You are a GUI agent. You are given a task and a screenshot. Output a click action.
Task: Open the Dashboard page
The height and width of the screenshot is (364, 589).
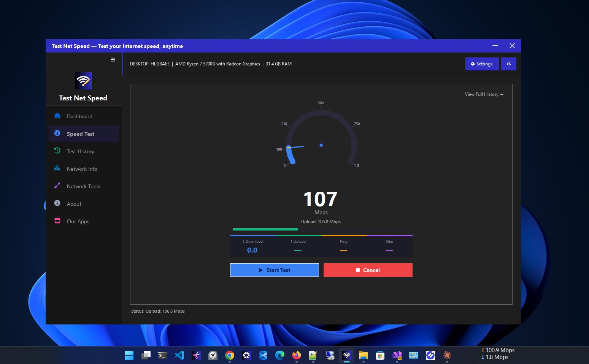click(84, 116)
